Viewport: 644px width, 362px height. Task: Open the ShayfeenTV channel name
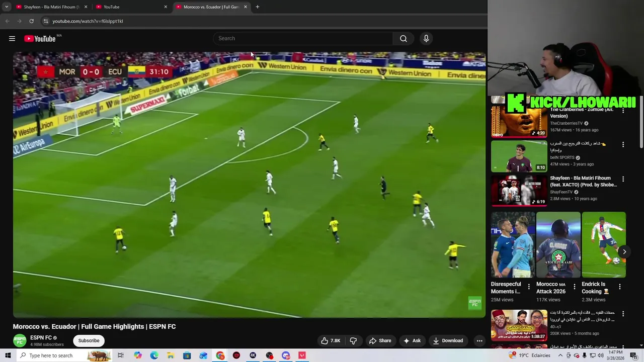(x=561, y=192)
